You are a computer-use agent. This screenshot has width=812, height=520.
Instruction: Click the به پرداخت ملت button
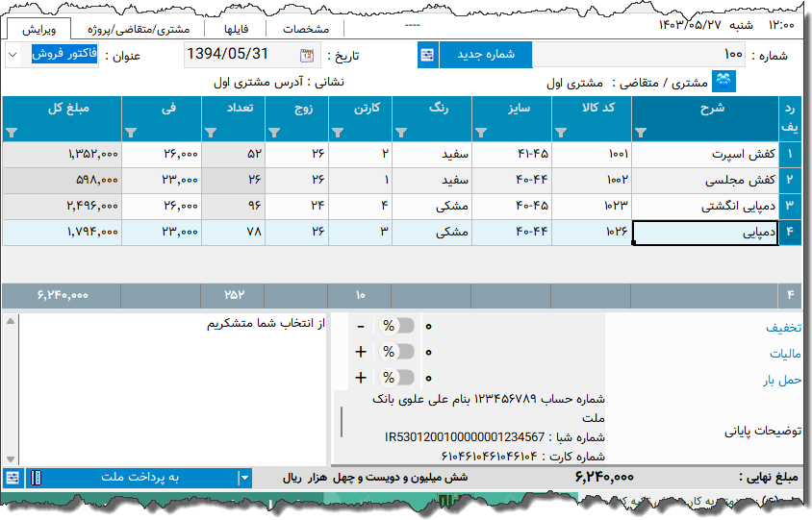[x=140, y=478]
